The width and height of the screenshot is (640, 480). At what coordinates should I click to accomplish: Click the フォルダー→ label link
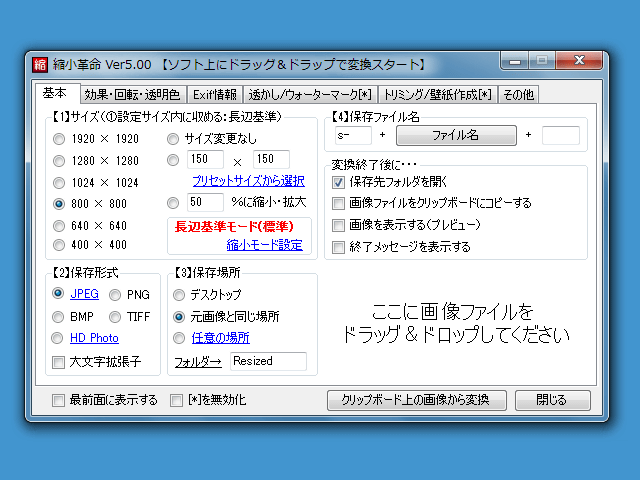[x=198, y=362]
